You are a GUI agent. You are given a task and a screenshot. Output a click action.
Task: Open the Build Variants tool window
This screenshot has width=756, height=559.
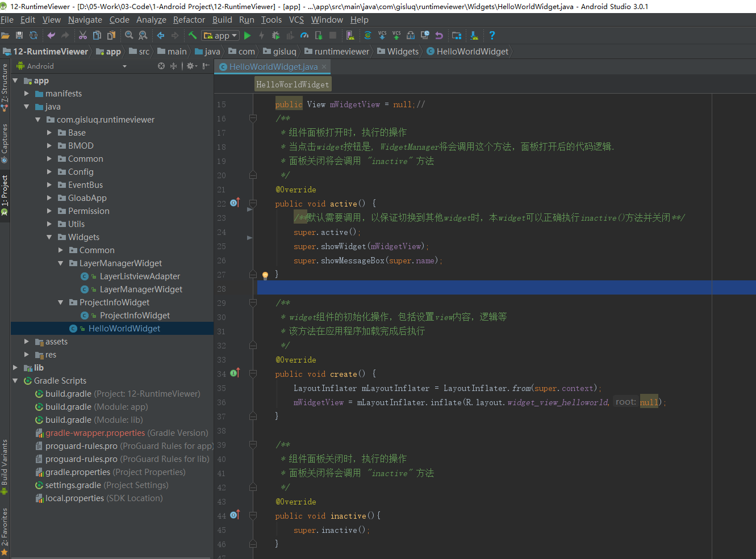pyautogui.click(x=5, y=466)
